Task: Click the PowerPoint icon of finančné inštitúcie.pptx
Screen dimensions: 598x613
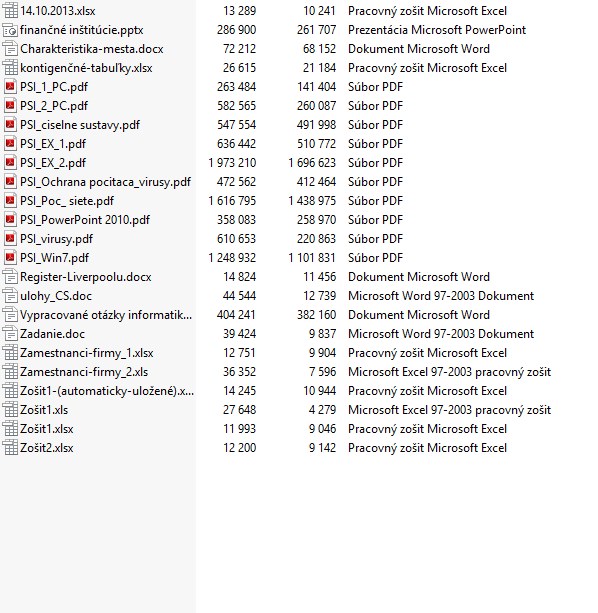Action: [10, 30]
